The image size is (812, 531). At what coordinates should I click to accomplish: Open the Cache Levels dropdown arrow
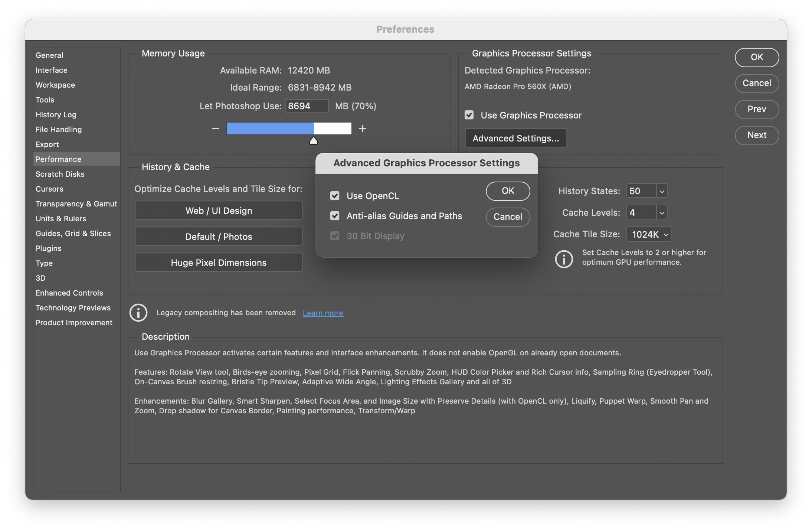[662, 213]
